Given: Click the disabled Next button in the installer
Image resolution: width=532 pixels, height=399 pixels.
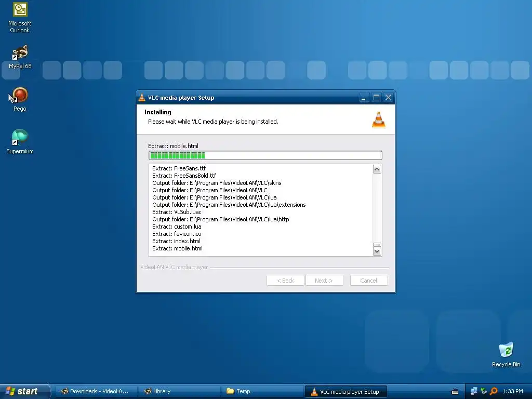Looking at the screenshot, I should pyautogui.click(x=324, y=280).
